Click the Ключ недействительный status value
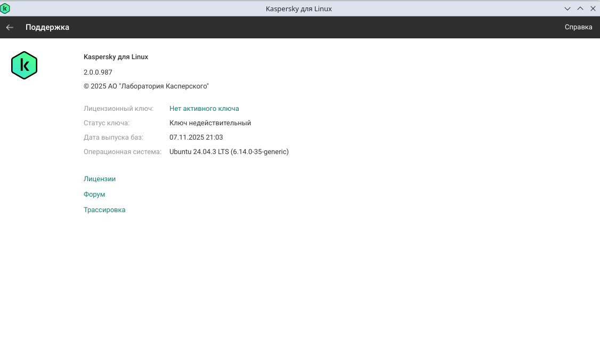Screen dimensions: 600x364 click(210, 123)
